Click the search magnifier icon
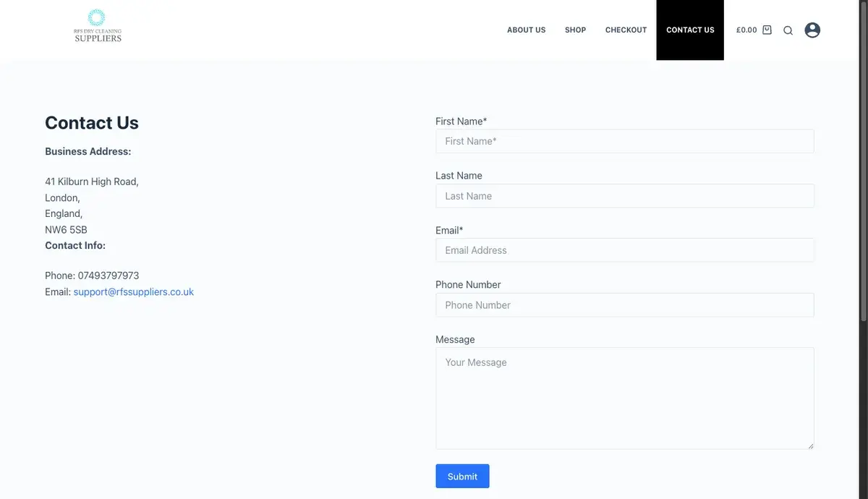 tap(788, 30)
